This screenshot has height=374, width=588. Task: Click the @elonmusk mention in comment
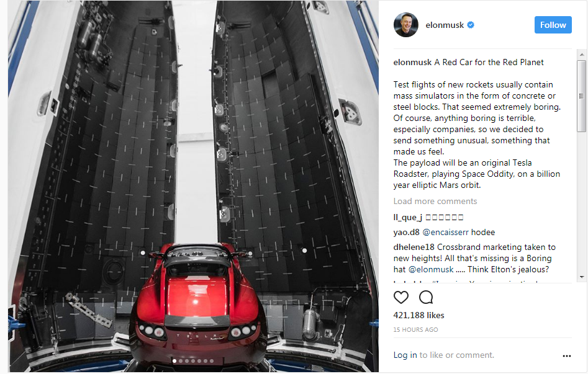tap(431, 269)
